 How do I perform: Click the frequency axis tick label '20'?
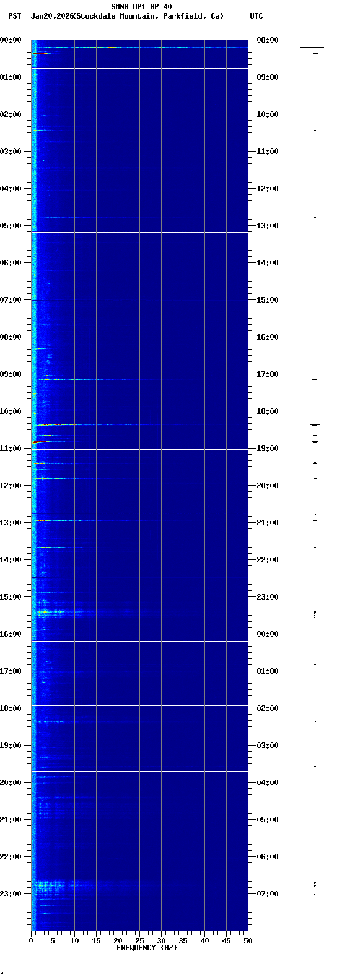pyautogui.click(x=118, y=941)
